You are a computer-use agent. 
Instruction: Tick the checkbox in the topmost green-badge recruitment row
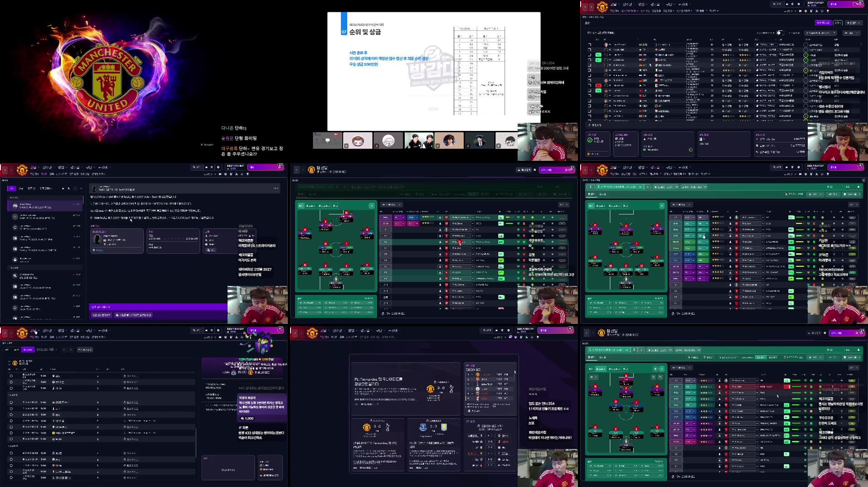[x=590, y=55]
